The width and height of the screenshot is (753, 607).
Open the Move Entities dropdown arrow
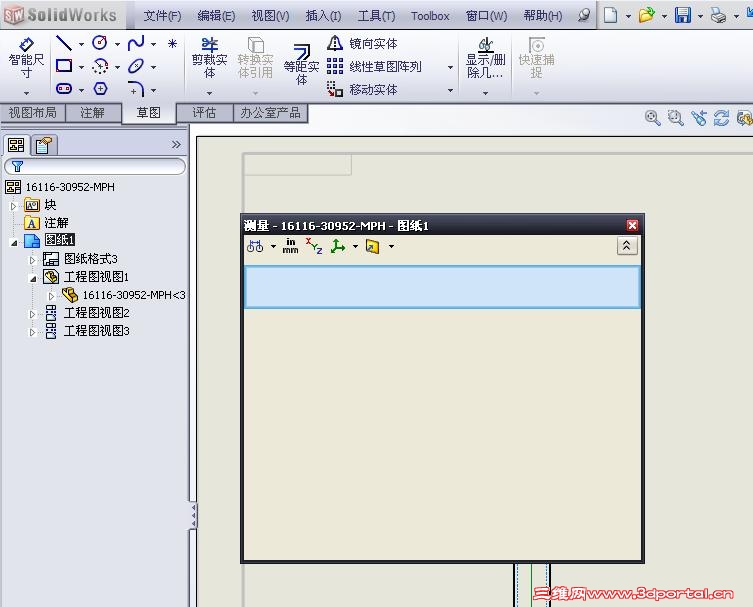(x=450, y=90)
